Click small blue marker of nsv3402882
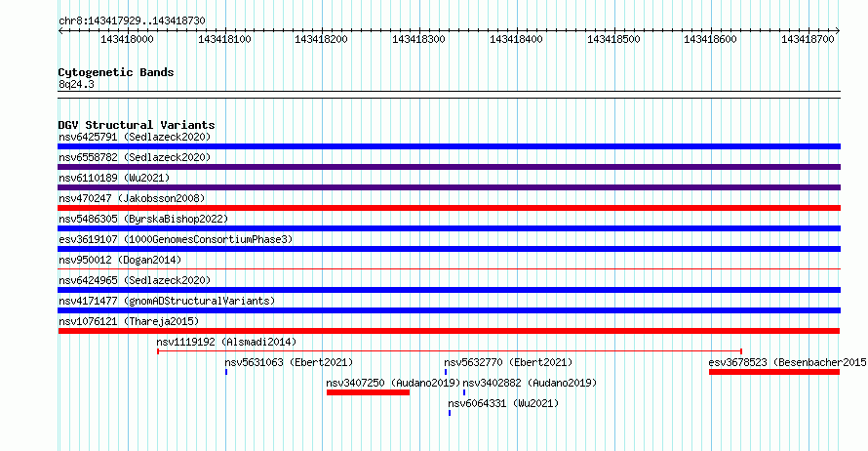 (x=464, y=392)
